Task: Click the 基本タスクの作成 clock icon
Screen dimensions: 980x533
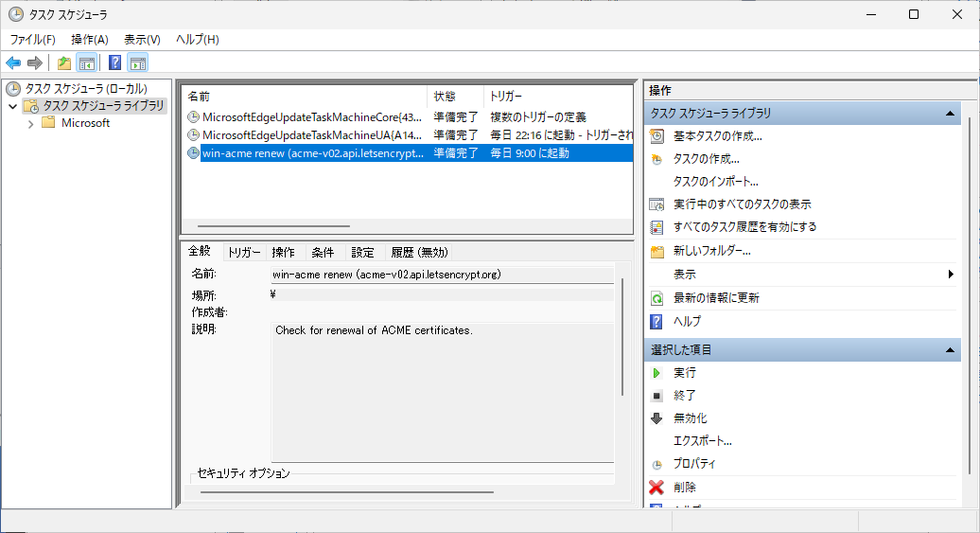Action: pyautogui.click(x=656, y=135)
